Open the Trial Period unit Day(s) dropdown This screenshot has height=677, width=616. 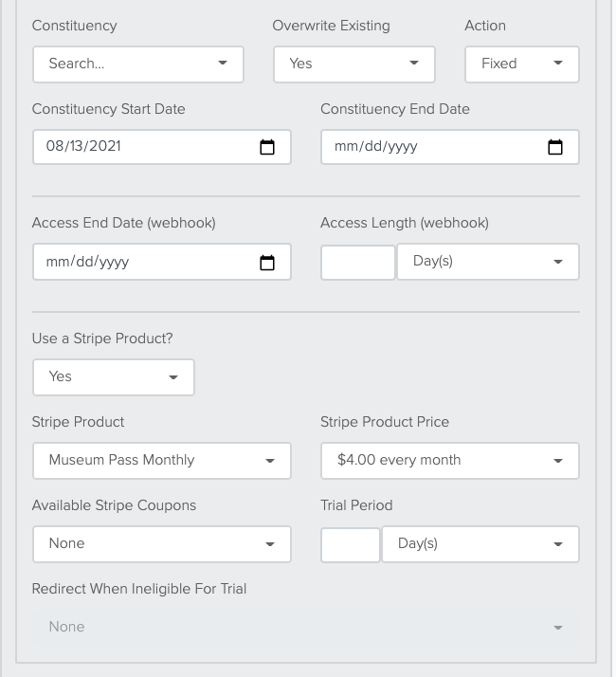480,544
